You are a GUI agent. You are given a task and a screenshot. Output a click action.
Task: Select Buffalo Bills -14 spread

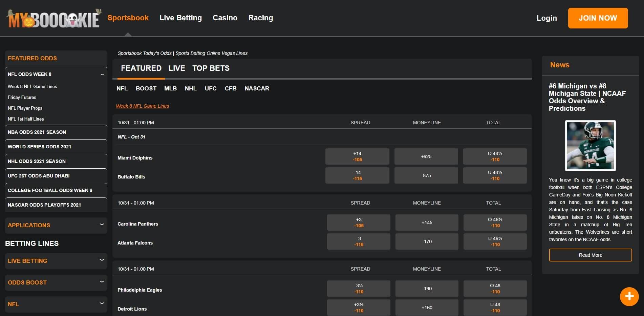click(357, 175)
